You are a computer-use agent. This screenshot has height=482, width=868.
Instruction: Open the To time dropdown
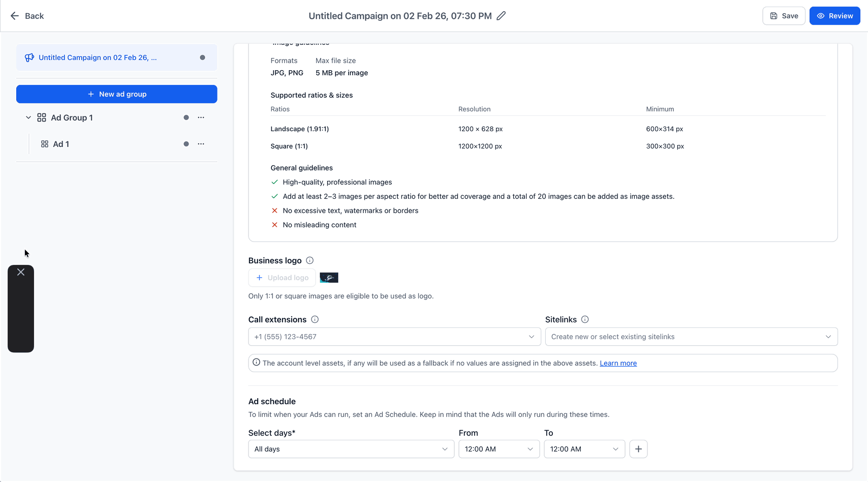(584, 449)
